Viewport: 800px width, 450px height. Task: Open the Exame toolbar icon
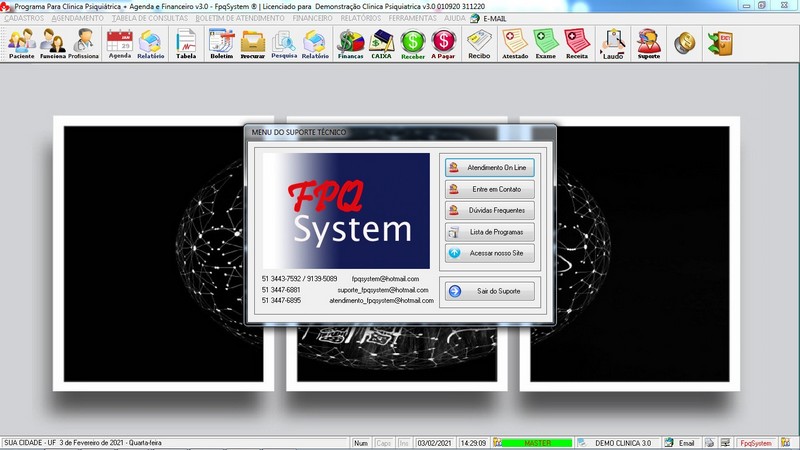click(x=545, y=44)
